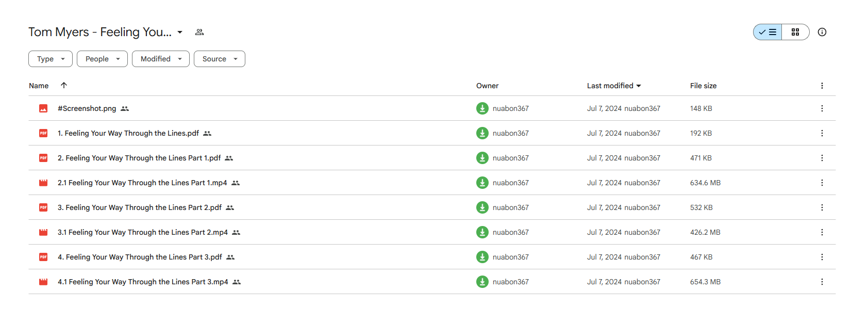Open more actions for 2. Feeling Your Way Part 1.pdf
The width and height of the screenshot is (868, 323).
pyautogui.click(x=822, y=158)
